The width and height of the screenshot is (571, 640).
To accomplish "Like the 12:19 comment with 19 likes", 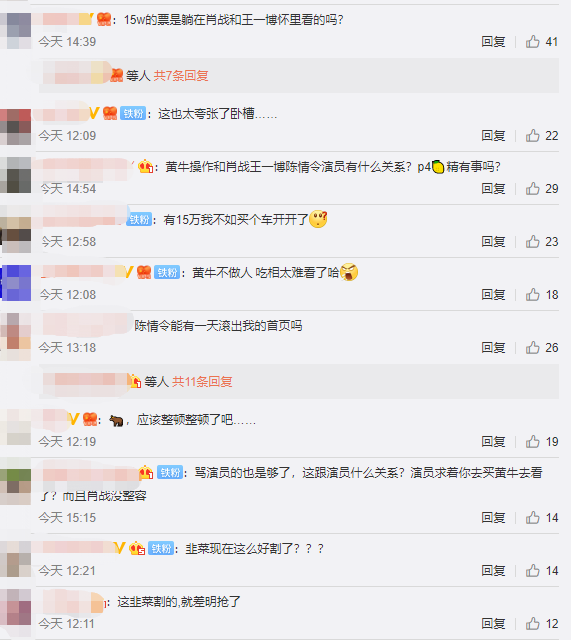I will click(533, 442).
